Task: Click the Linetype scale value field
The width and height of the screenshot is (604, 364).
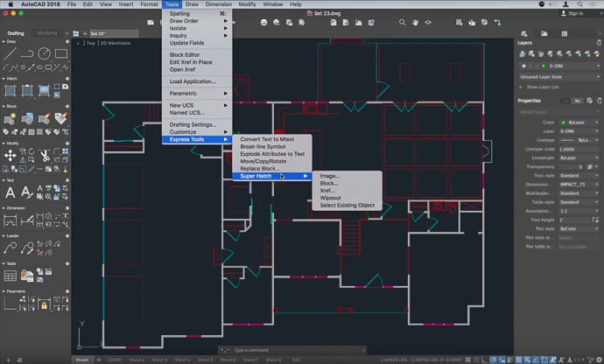Action: (x=579, y=149)
